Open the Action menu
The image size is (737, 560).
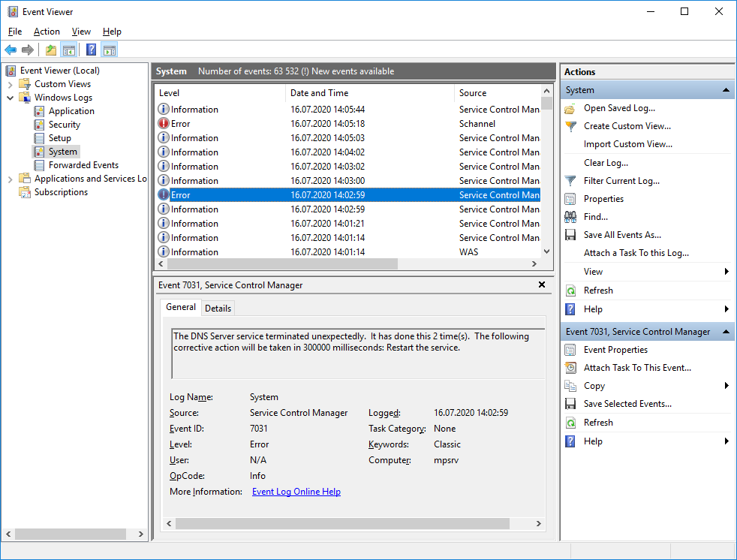(47, 32)
